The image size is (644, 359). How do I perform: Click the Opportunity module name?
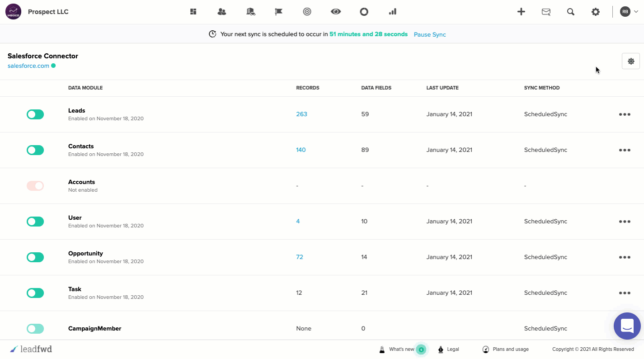tap(85, 253)
